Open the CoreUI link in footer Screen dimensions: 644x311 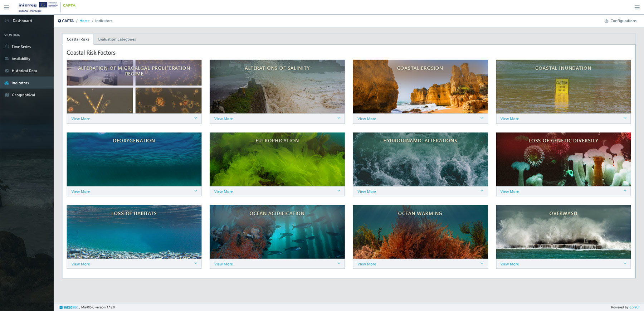(634, 307)
